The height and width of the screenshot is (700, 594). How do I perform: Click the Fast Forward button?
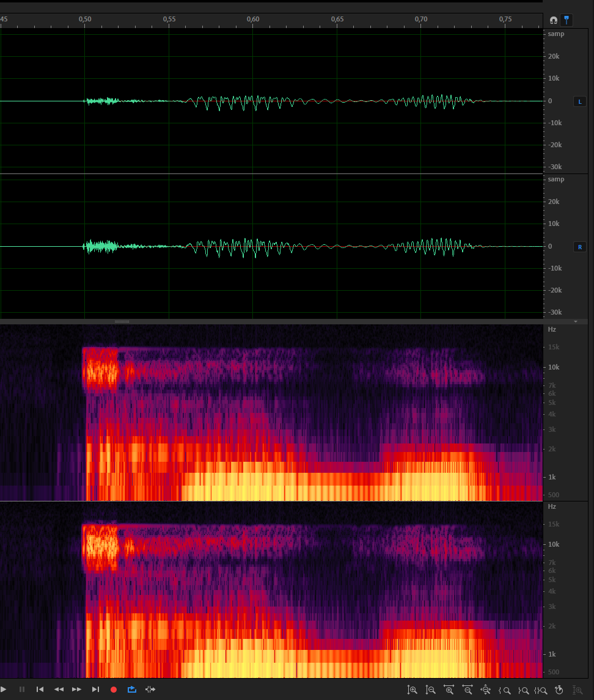coord(77,690)
